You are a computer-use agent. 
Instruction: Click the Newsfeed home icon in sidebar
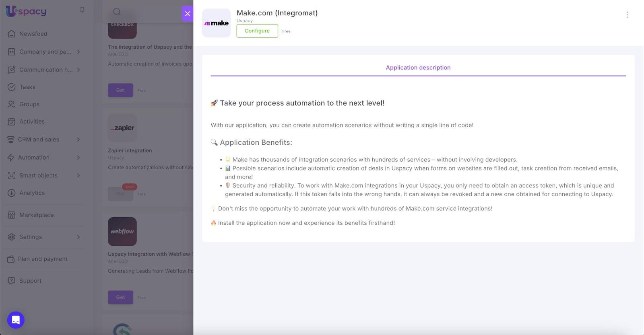point(12,34)
